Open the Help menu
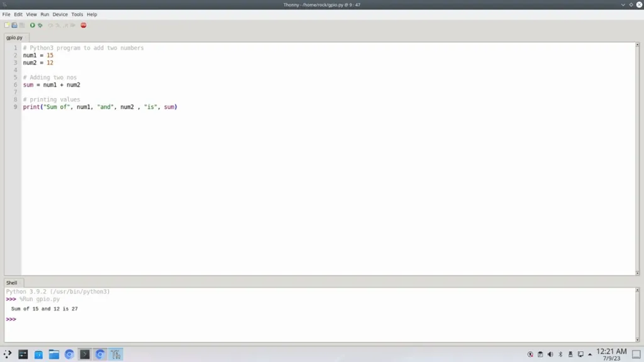The image size is (644, 362). coord(92,14)
